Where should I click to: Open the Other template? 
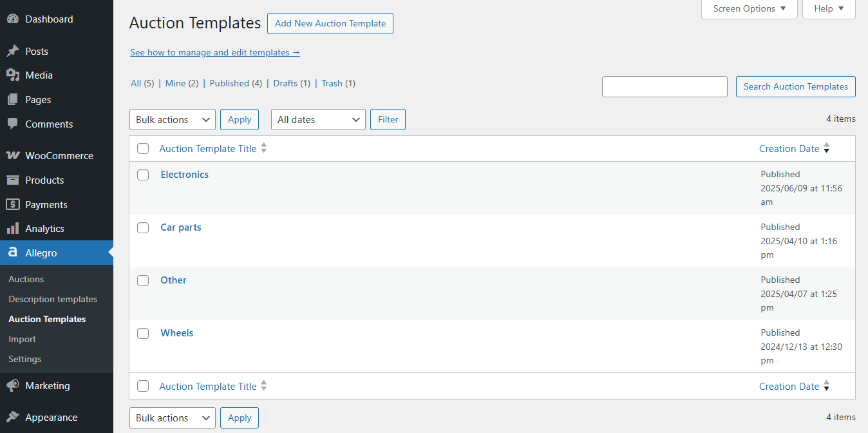pyautogui.click(x=174, y=280)
